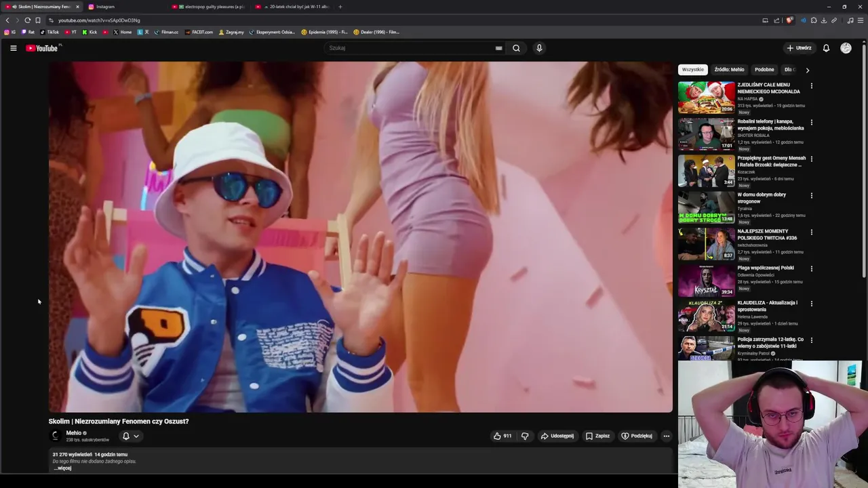Viewport: 868px width, 488px height.
Task: Open the Kick bookmark
Action: 90,32
